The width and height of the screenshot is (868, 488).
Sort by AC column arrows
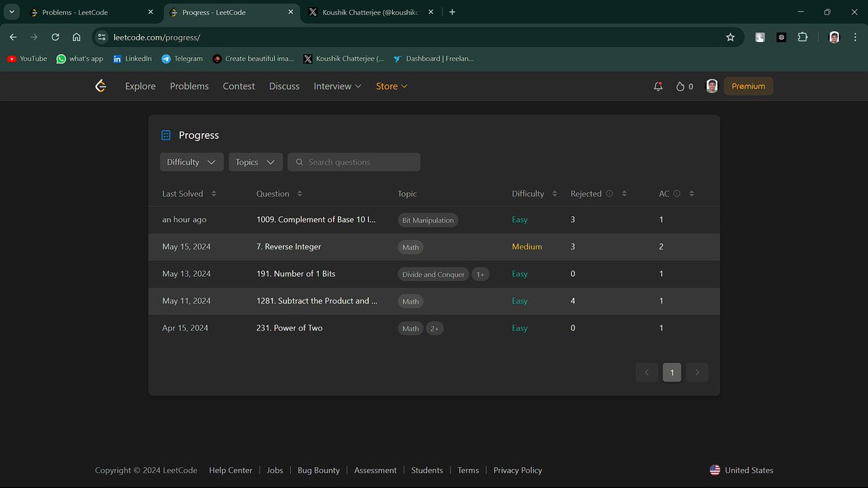point(692,194)
